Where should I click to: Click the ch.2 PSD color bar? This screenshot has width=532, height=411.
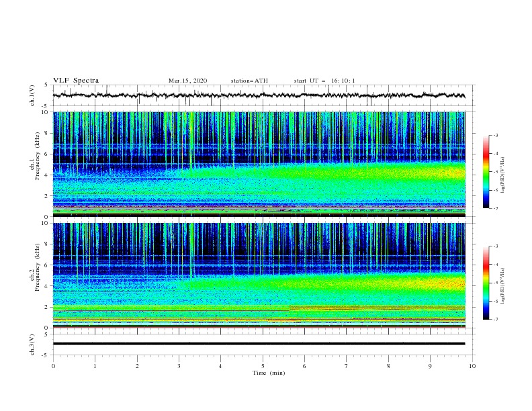point(486,283)
